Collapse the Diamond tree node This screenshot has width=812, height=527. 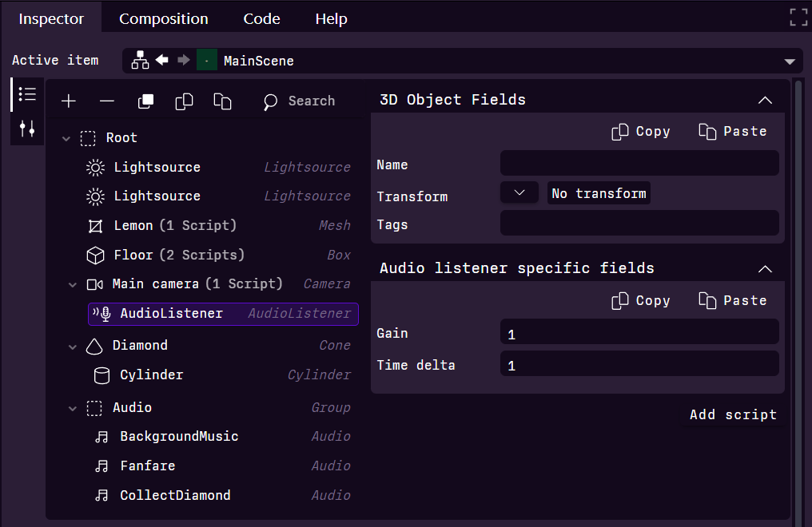(71, 345)
